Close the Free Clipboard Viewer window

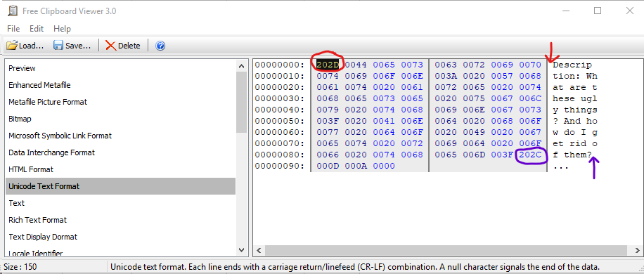tap(630, 11)
